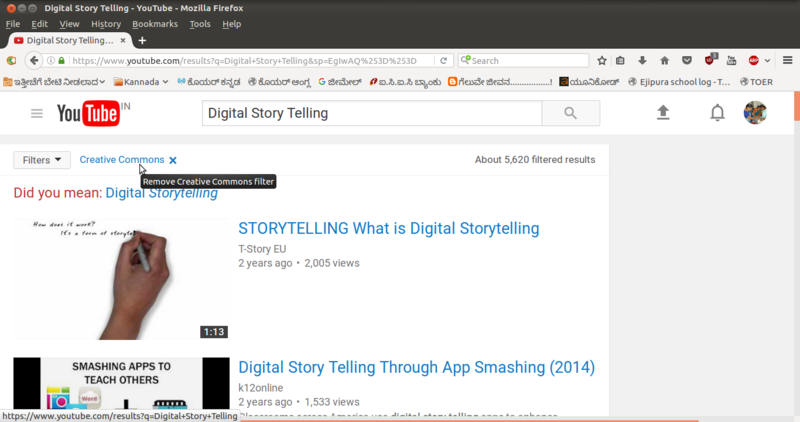Click inside the YouTube search box
The height and width of the screenshot is (422, 800).
click(x=372, y=113)
